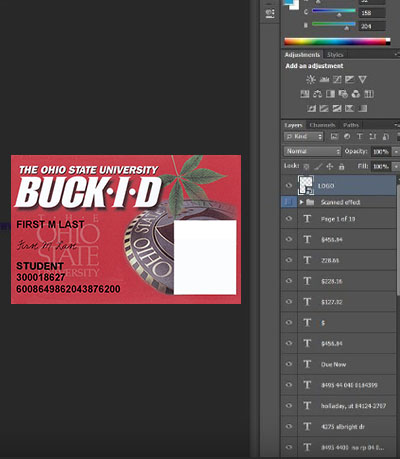Viewport: 400px width, 459px height.
Task: Open the Normal blend mode dropdown
Action: (312, 151)
